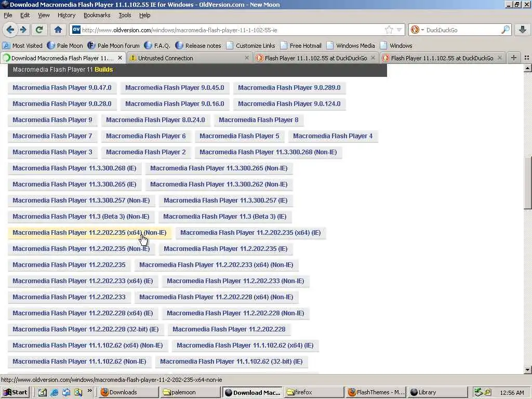
Task: Open the Windows bookmark
Action: pyautogui.click(x=396, y=46)
